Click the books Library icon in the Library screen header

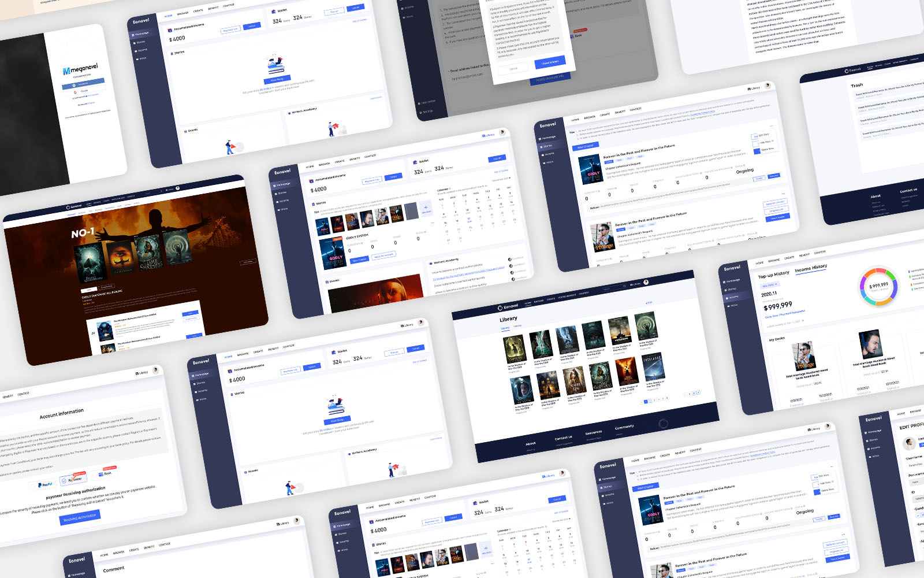point(631,284)
